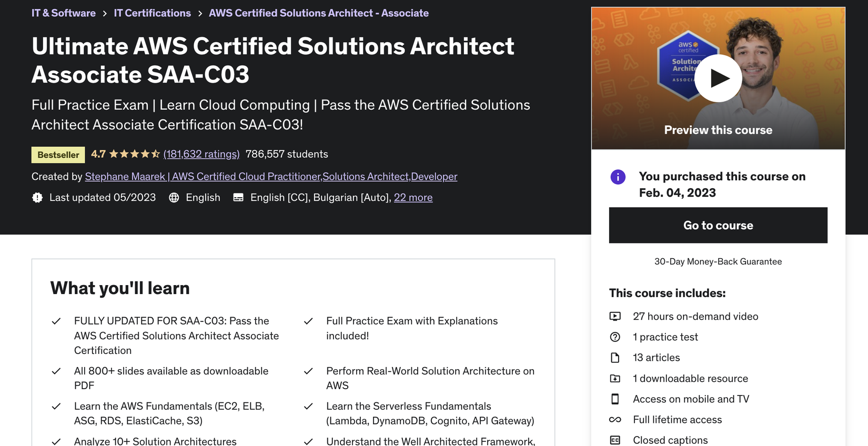Viewport: 868px width, 446px height.
Task: Click the subtitles caption icon
Action: coord(238,198)
